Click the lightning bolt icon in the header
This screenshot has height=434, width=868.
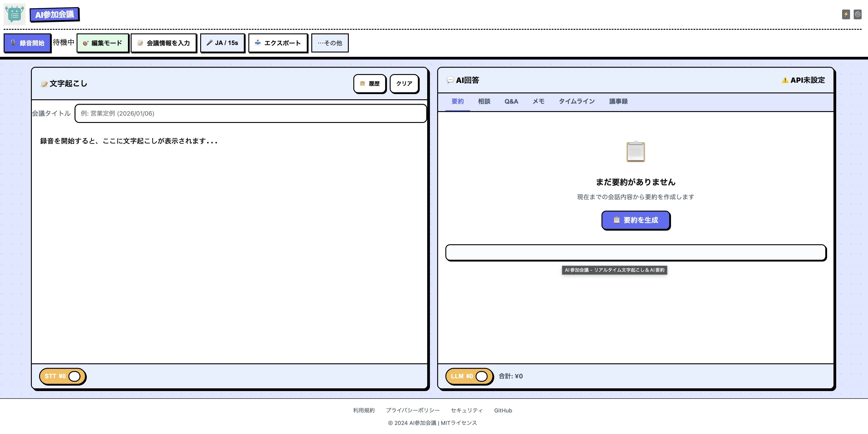coord(846,14)
